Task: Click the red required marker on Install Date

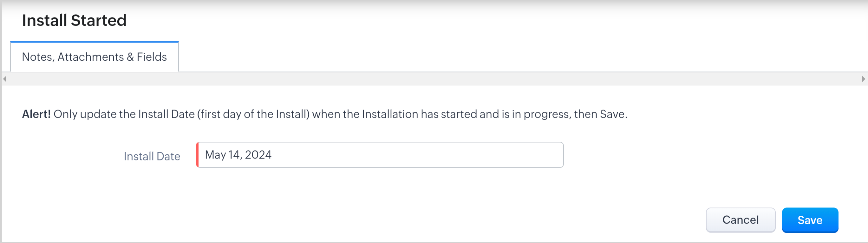Action: pos(198,155)
